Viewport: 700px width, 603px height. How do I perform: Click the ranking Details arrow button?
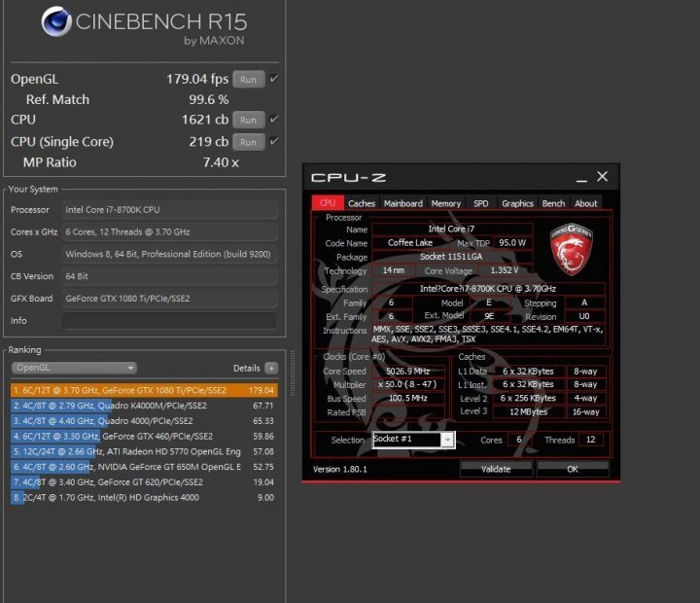tap(271, 368)
